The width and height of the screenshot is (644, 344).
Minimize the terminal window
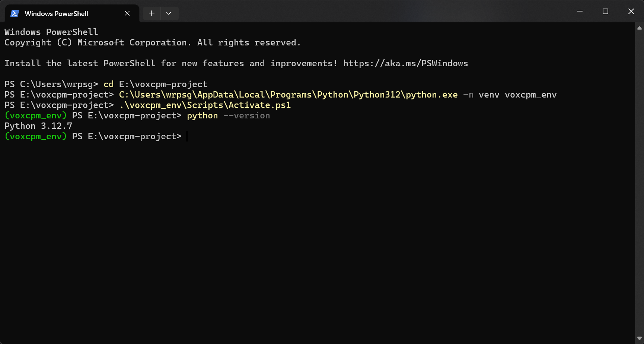coord(580,12)
